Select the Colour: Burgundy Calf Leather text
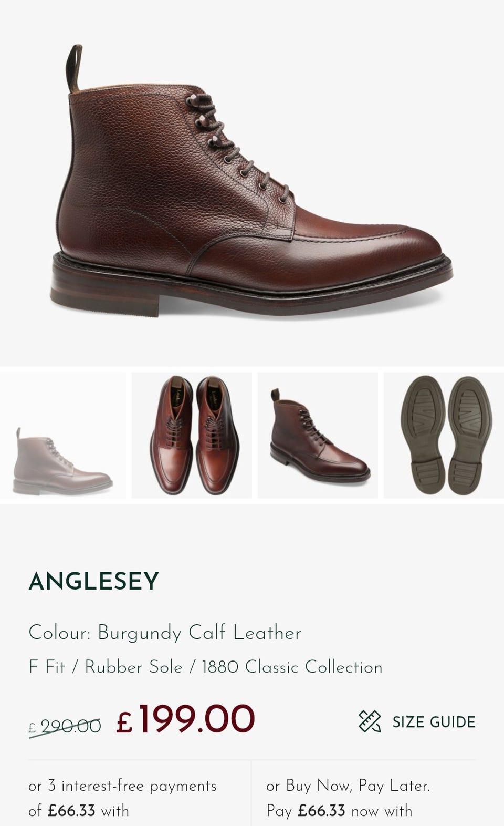The width and height of the screenshot is (504, 826). click(x=165, y=633)
